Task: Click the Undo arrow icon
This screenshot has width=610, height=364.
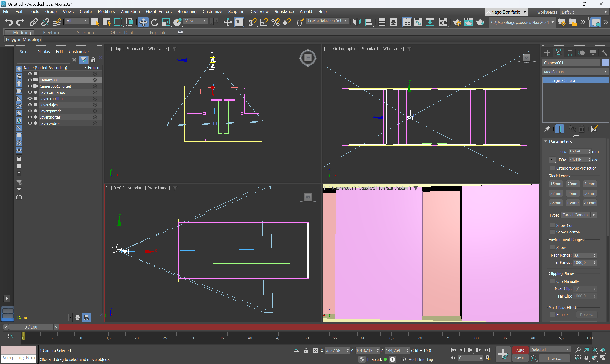Action: (x=9, y=22)
